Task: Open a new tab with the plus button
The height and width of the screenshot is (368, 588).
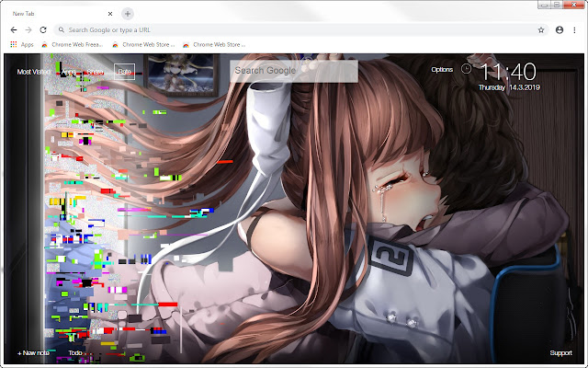Action: (x=128, y=14)
